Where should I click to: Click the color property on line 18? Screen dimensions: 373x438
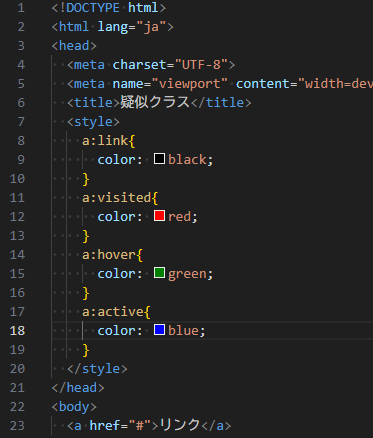(x=116, y=331)
